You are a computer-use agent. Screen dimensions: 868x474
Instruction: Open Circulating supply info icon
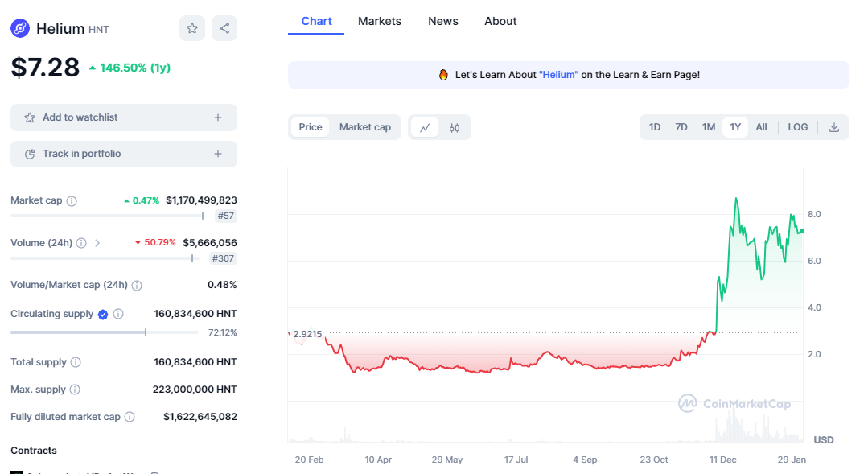[118, 314]
